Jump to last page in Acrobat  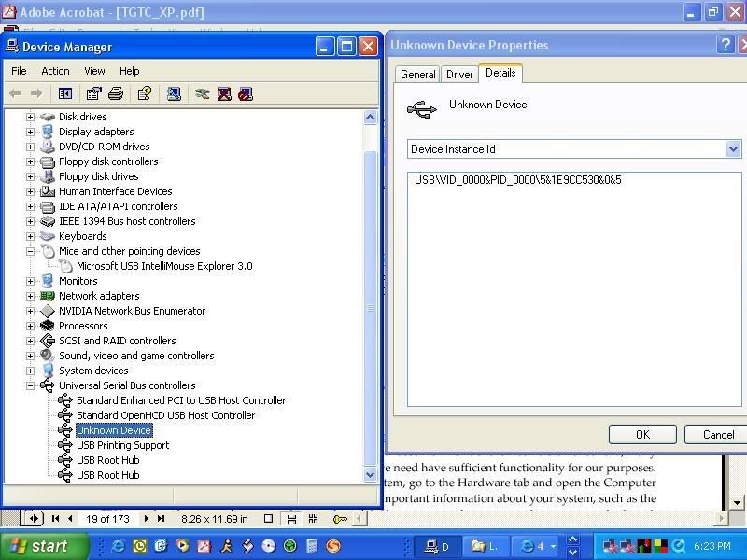[161, 519]
